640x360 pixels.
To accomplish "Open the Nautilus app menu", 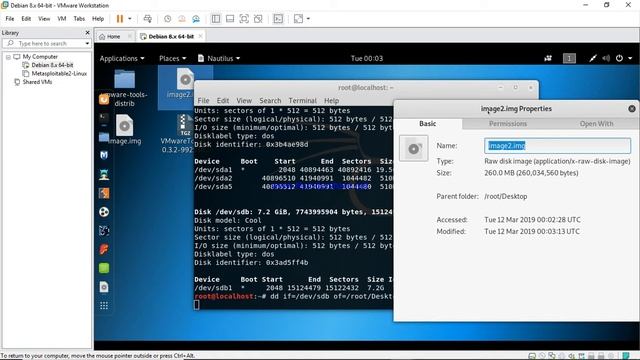I will (x=219, y=58).
